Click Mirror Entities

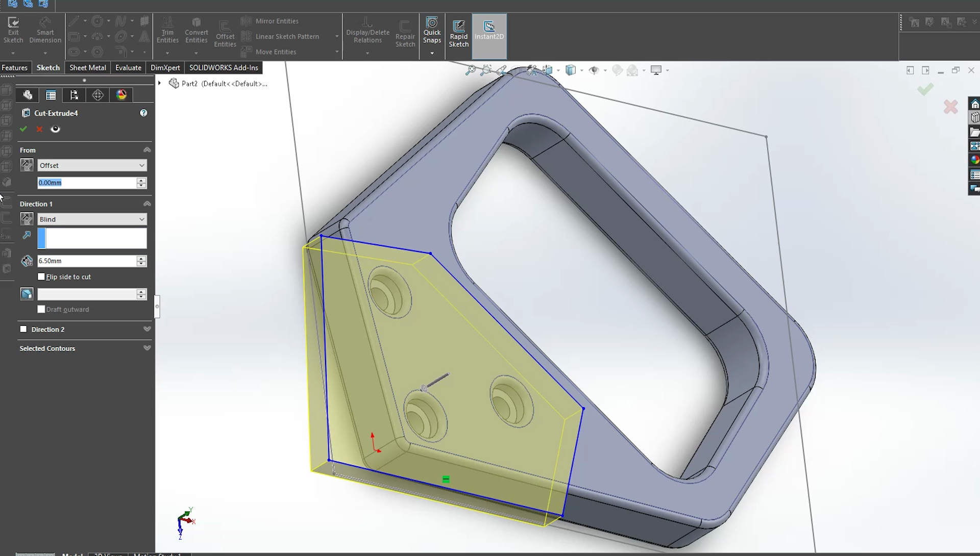(x=270, y=21)
